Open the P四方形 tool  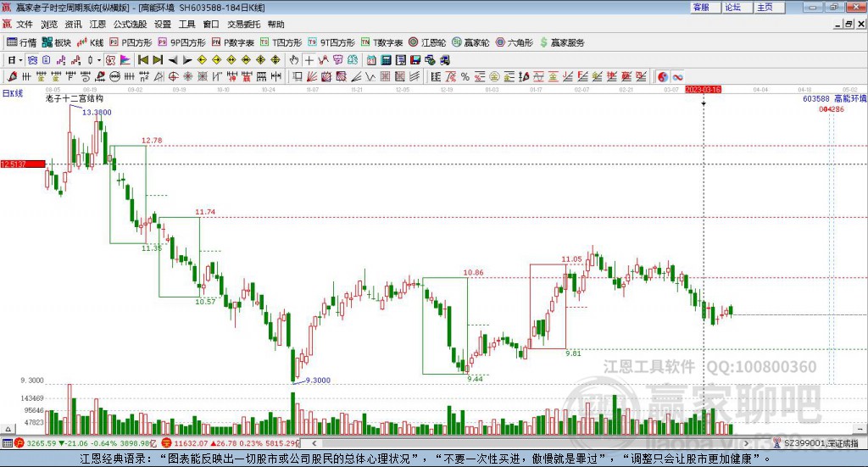131,42
